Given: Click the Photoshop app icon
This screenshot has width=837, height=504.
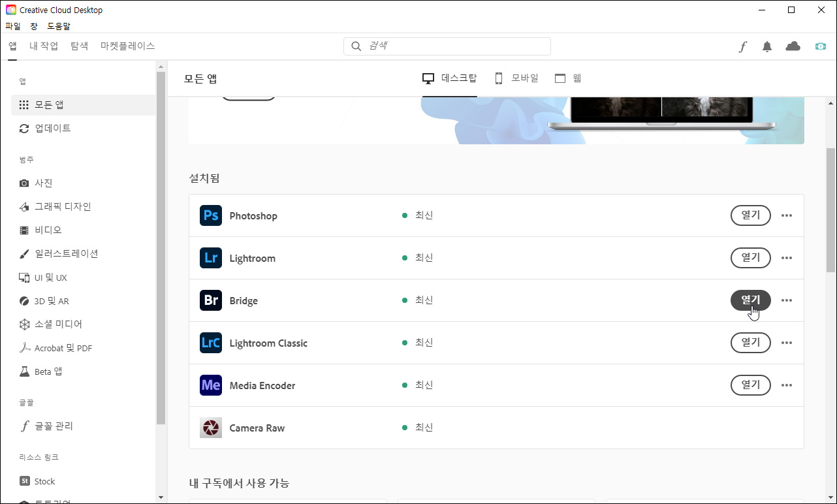Looking at the screenshot, I should pyautogui.click(x=210, y=215).
